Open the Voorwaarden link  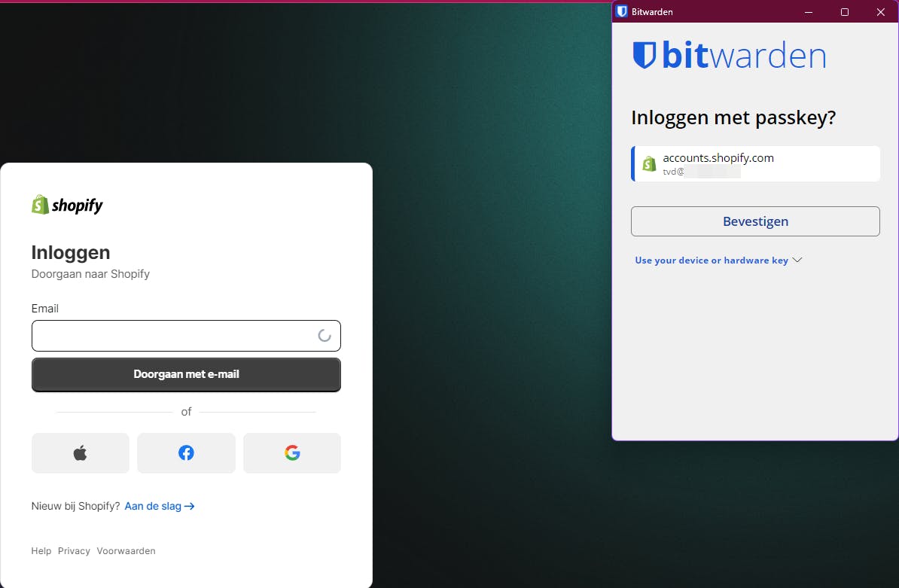pos(126,550)
